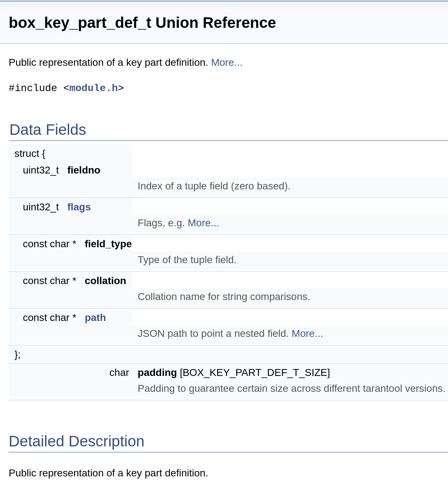Follow More link after JSON path description
The width and height of the screenshot is (448, 480).
tap(307, 334)
